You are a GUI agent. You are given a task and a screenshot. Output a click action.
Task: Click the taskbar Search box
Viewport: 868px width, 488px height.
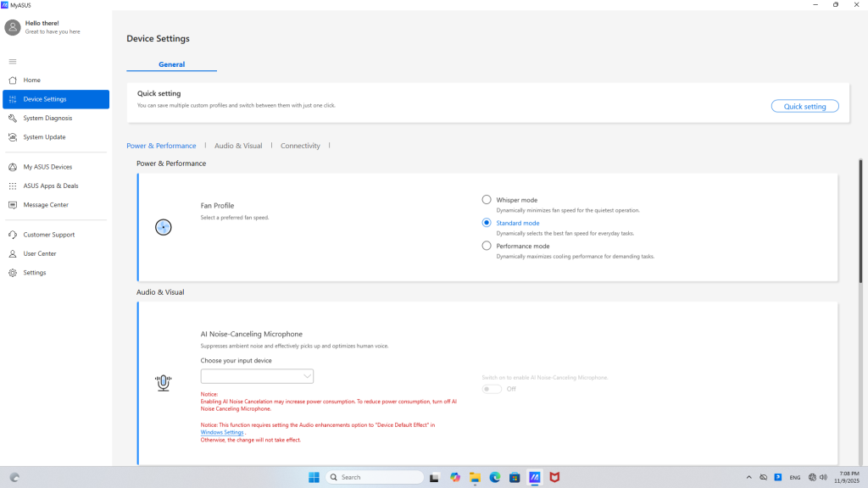pos(375,477)
